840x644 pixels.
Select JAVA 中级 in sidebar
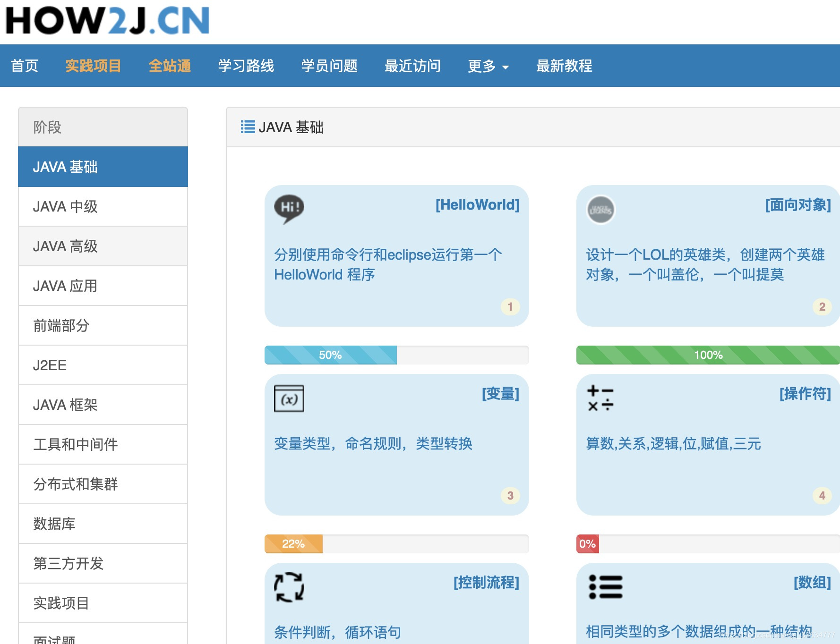click(103, 206)
